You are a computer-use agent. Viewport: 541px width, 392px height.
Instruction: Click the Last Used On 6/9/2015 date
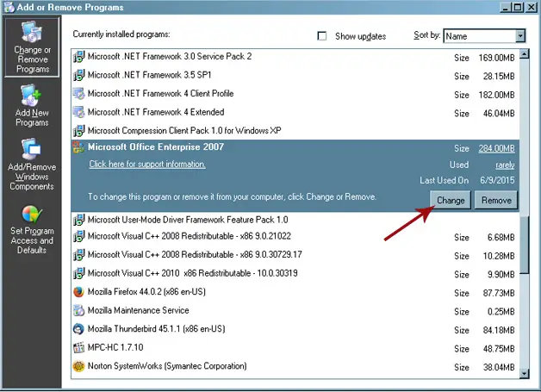[497, 180]
